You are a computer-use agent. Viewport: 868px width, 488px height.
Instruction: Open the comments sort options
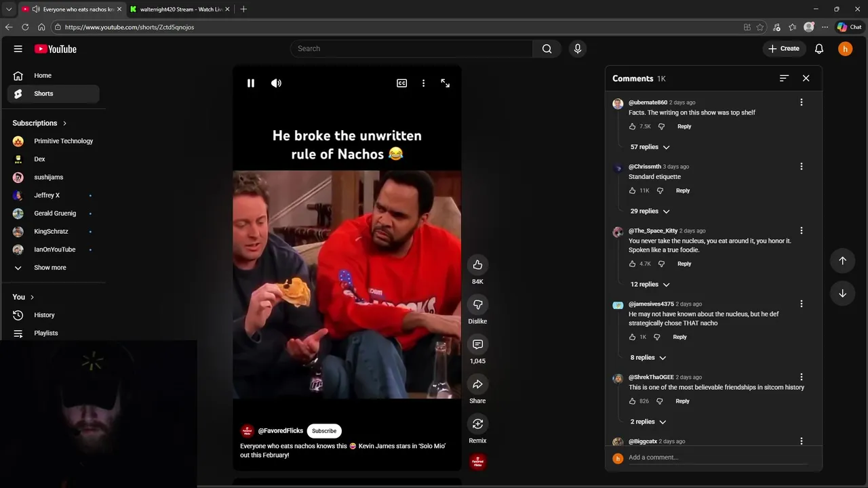coord(784,79)
